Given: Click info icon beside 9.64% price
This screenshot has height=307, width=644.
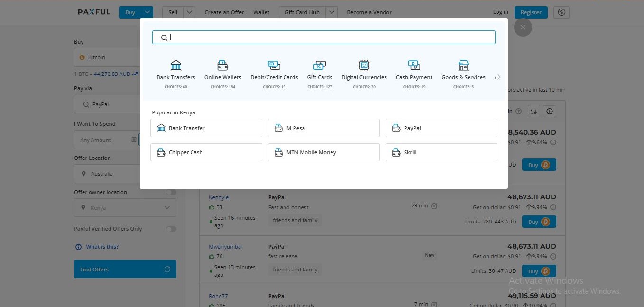Looking at the screenshot, I should coord(553,142).
